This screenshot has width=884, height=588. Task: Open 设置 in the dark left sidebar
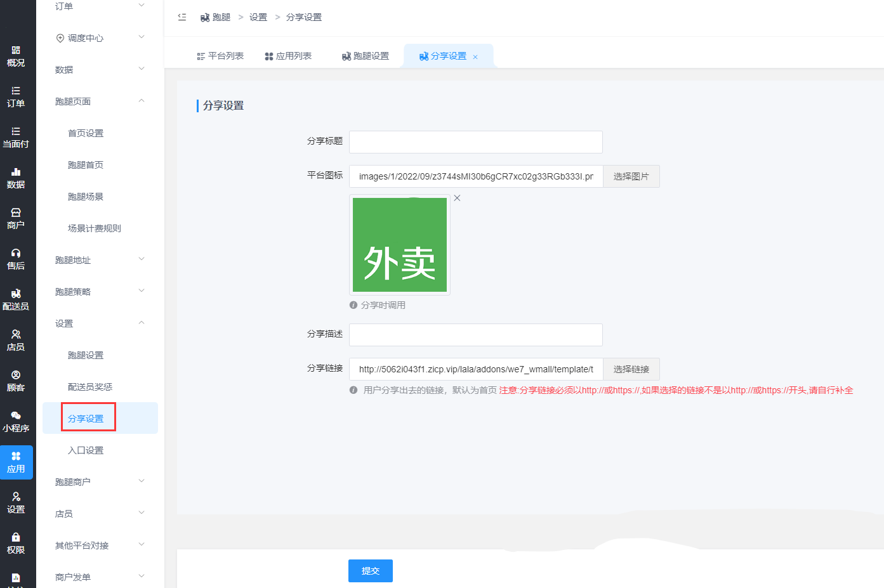16,503
